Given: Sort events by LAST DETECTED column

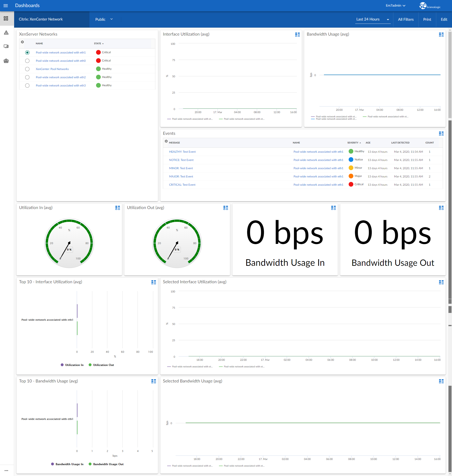Looking at the screenshot, I should [400, 143].
